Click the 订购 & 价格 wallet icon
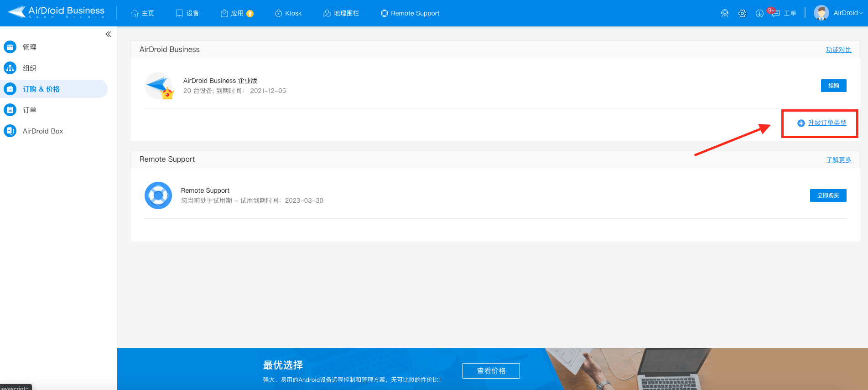The image size is (868, 390). (x=10, y=89)
